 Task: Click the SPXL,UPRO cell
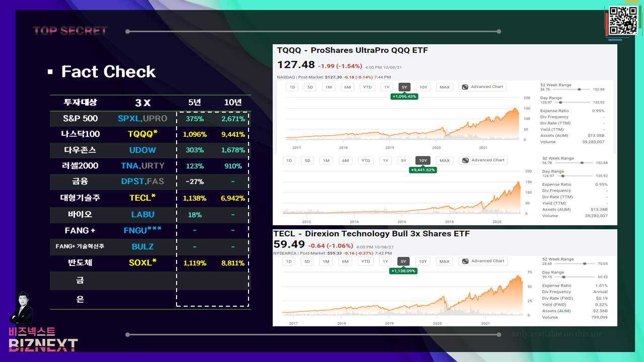coord(142,119)
